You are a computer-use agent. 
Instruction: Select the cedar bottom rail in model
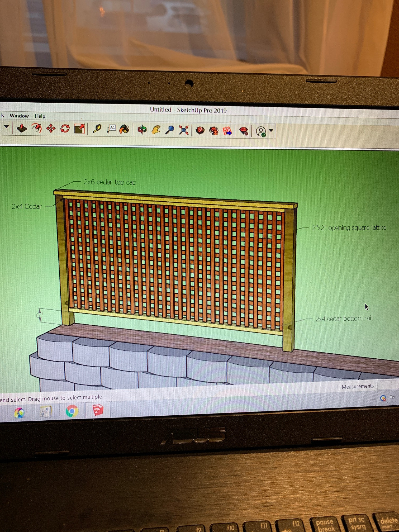coord(175,322)
